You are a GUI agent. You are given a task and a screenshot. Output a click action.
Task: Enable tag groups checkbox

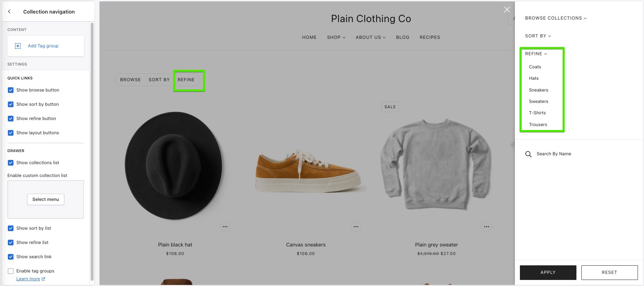pos(11,271)
